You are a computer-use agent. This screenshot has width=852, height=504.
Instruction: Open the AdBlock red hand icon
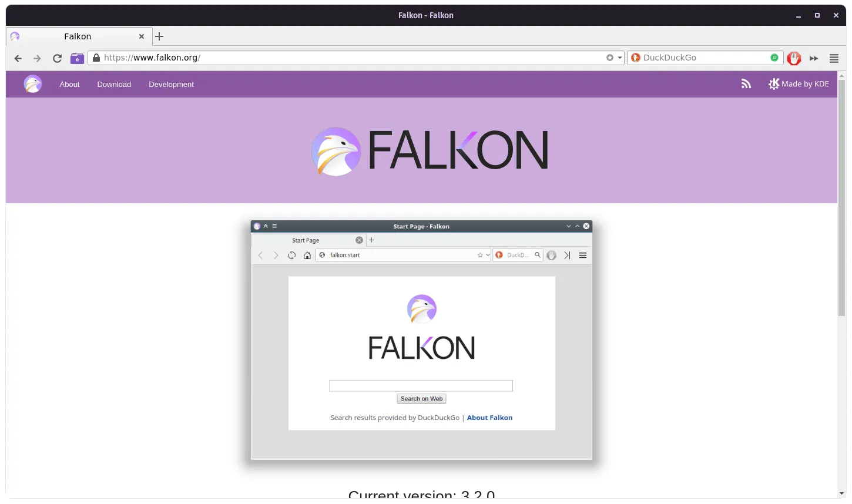pos(794,58)
